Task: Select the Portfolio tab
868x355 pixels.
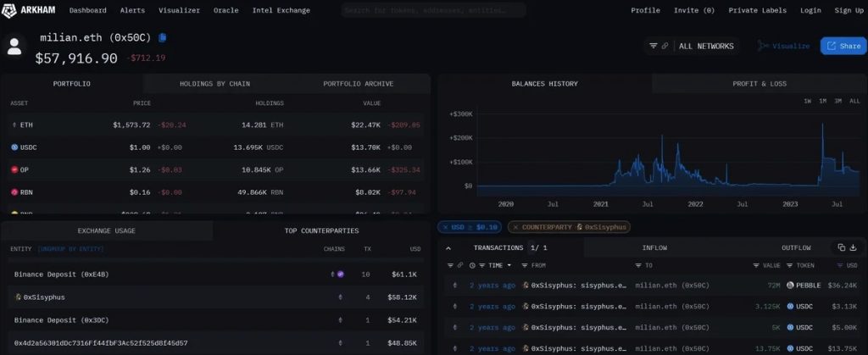Action: [71, 84]
